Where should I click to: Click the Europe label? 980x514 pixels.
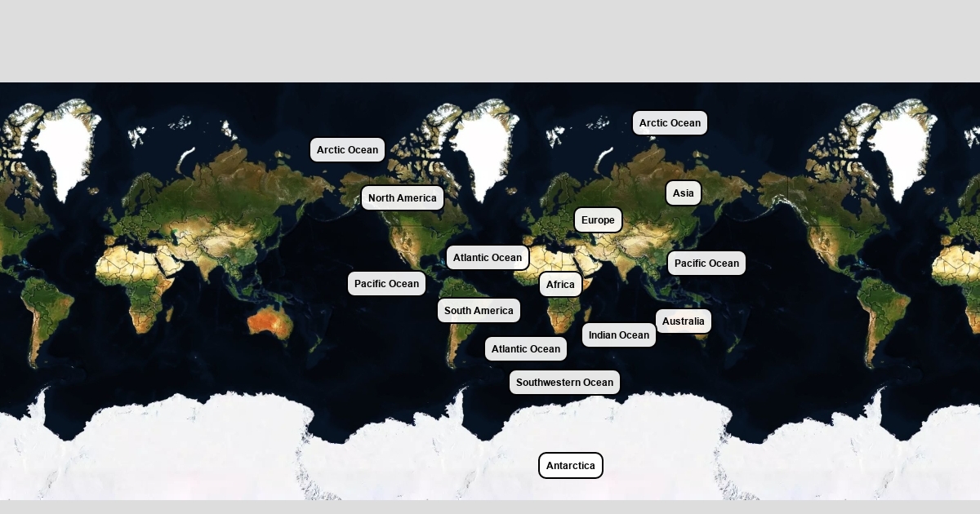pyautogui.click(x=598, y=220)
